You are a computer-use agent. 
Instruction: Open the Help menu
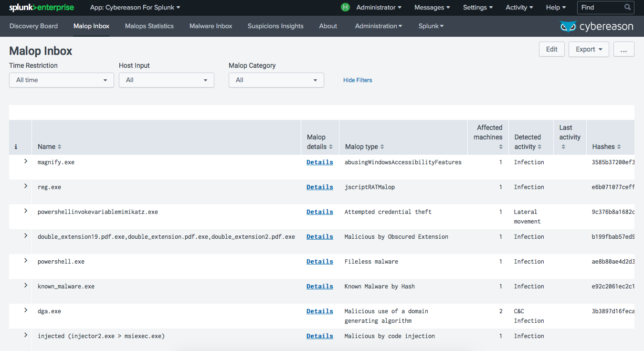tap(556, 8)
